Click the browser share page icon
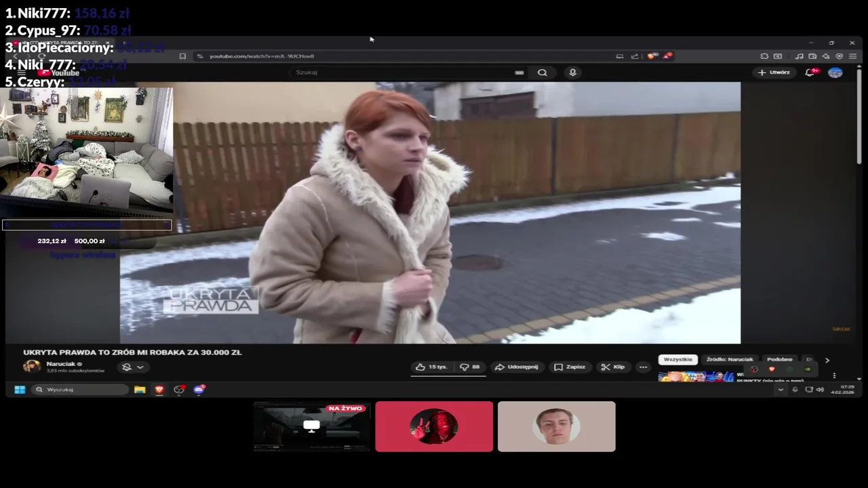This screenshot has width=868, height=488. (635, 56)
